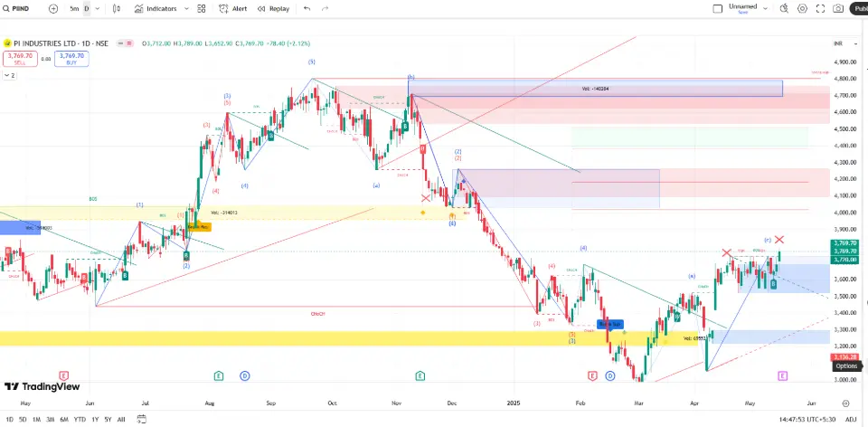Expand the collapsed indicators legend showing 2
This screenshot has height=427, width=868.
click(10, 75)
